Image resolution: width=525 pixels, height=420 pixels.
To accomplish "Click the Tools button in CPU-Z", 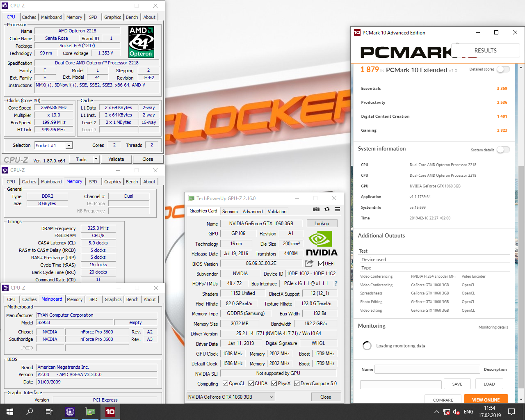I will (81, 159).
